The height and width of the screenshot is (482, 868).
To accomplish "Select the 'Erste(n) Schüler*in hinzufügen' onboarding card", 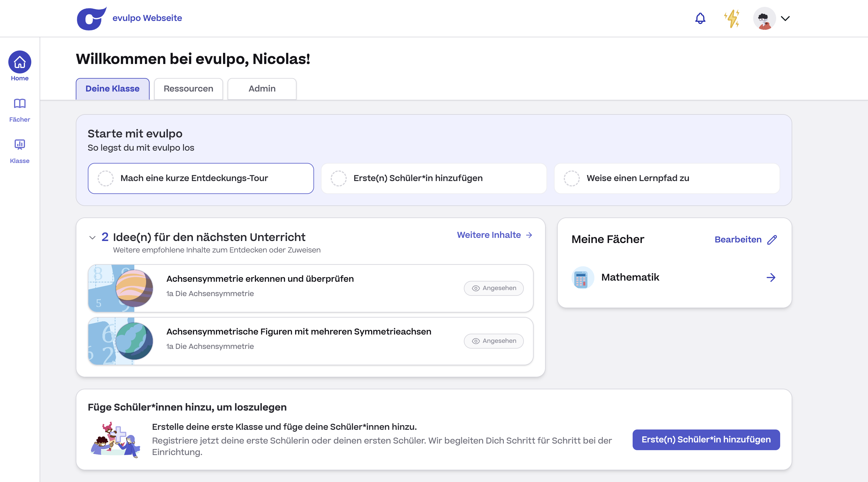I will (x=434, y=178).
